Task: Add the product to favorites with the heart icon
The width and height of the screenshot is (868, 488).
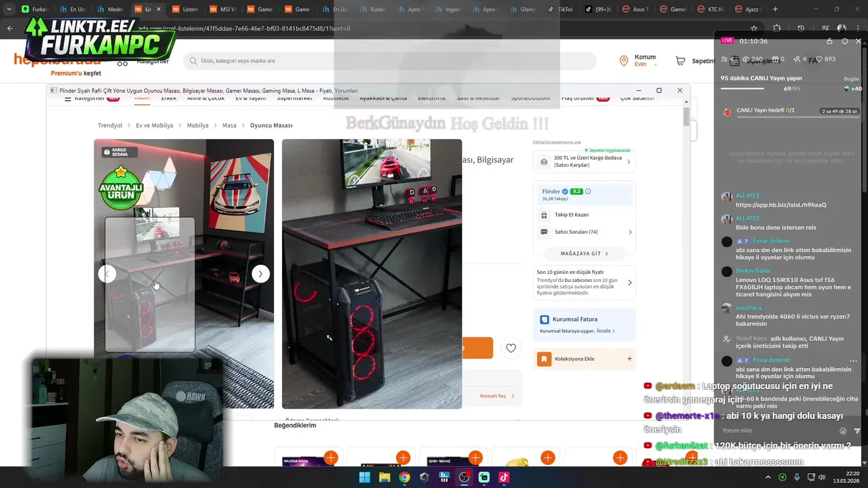Action: 511,348
